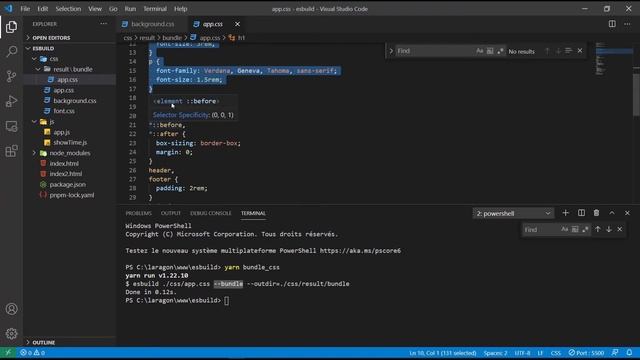
Task: Open Accounts menu icon
Action: click(x=11, y=309)
